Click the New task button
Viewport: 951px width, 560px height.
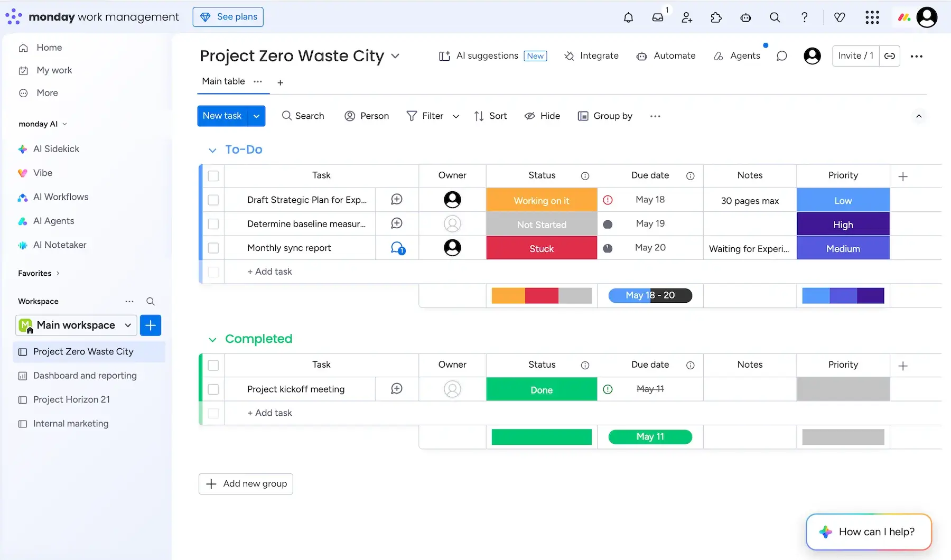click(x=222, y=116)
